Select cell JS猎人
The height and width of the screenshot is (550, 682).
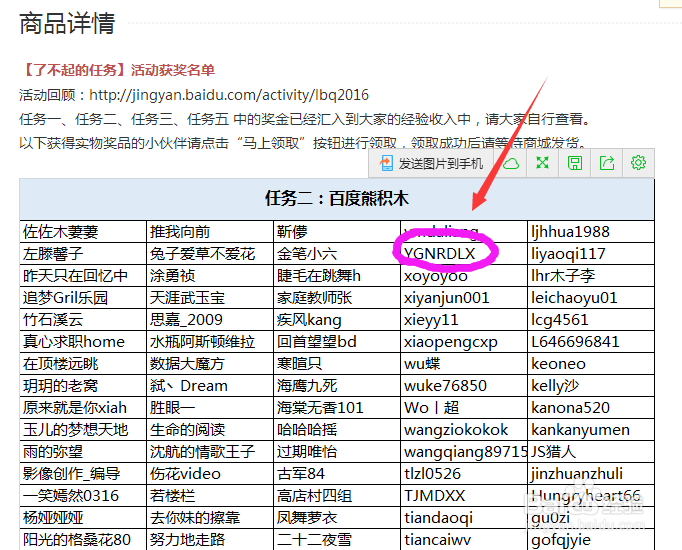(x=591, y=452)
